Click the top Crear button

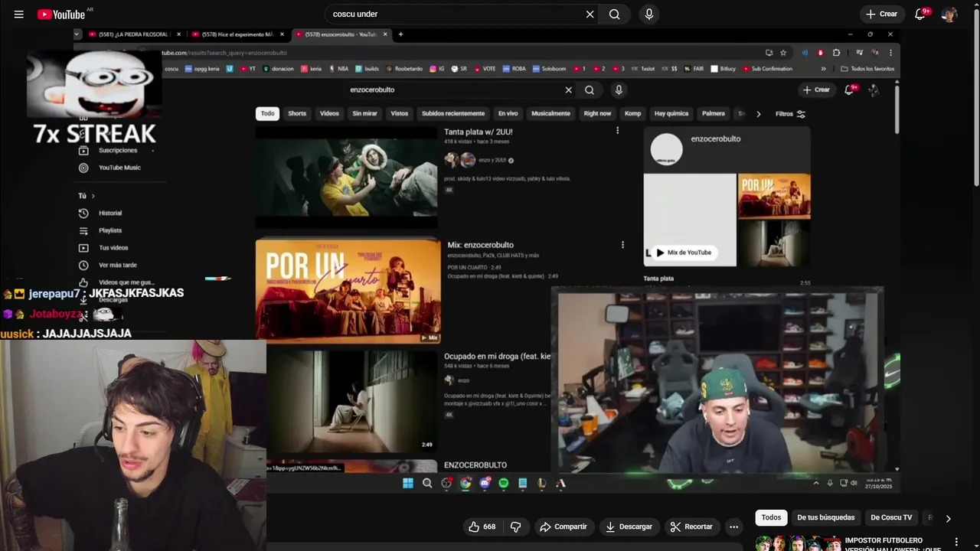pos(881,14)
